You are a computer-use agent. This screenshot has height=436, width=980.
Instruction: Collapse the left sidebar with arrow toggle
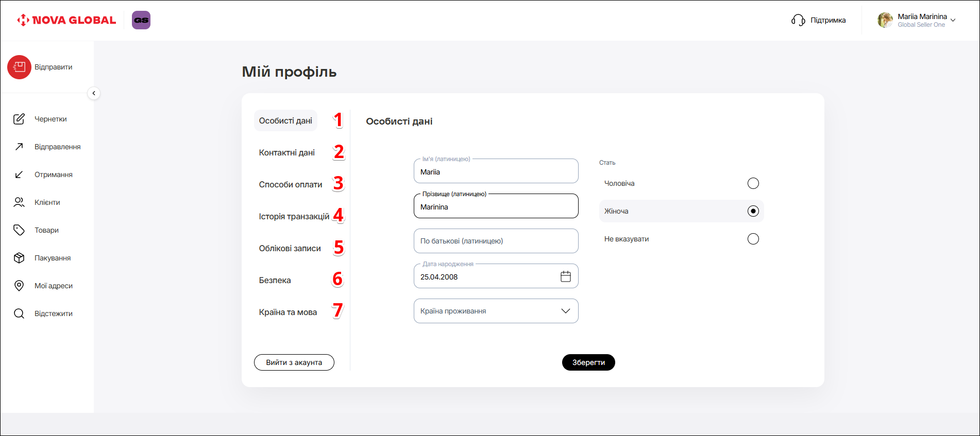tap(94, 93)
